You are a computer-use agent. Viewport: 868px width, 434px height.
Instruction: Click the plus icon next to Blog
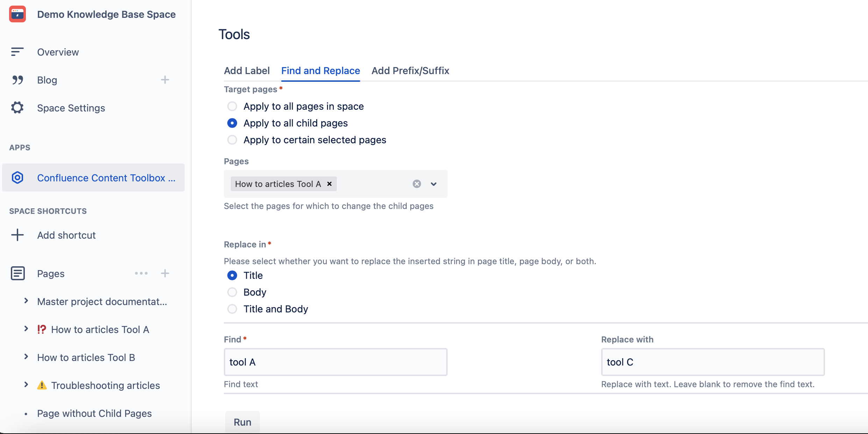[165, 80]
